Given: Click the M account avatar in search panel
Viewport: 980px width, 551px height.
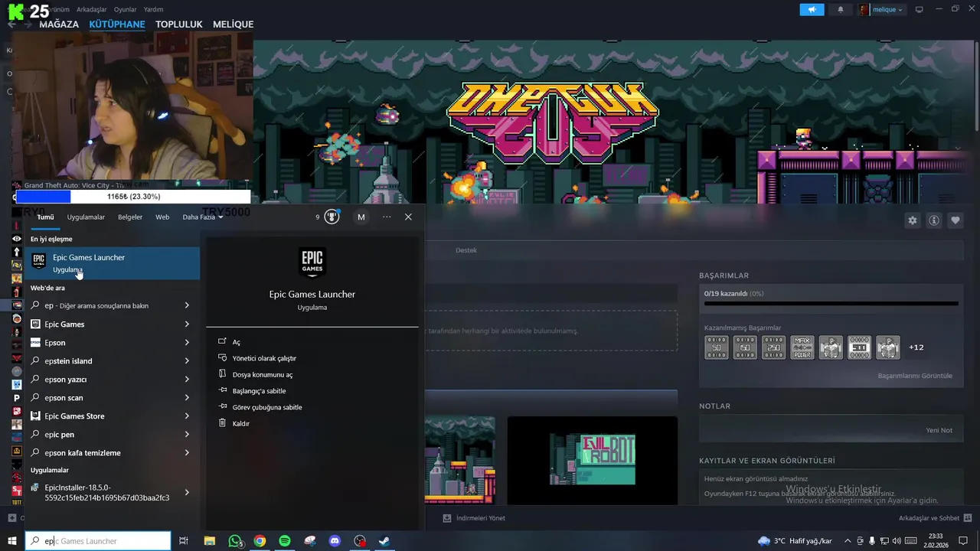Looking at the screenshot, I should (361, 217).
